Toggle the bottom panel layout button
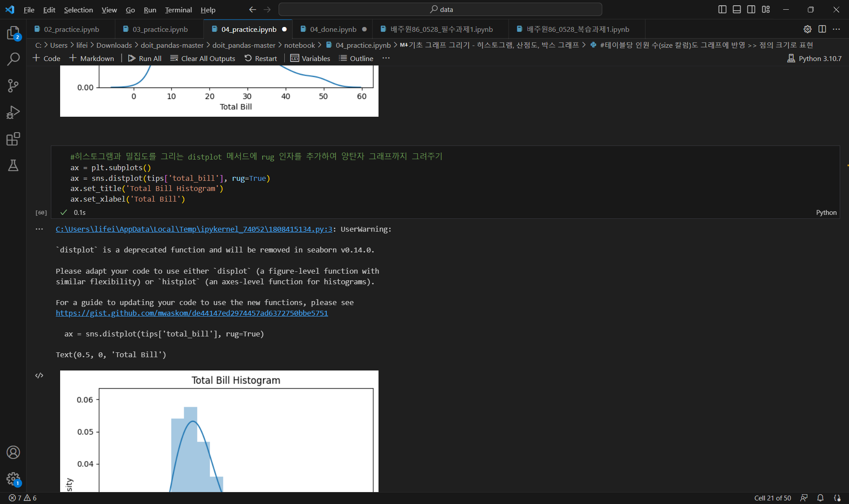Image resolution: width=849 pixels, height=504 pixels. click(737, 9)
